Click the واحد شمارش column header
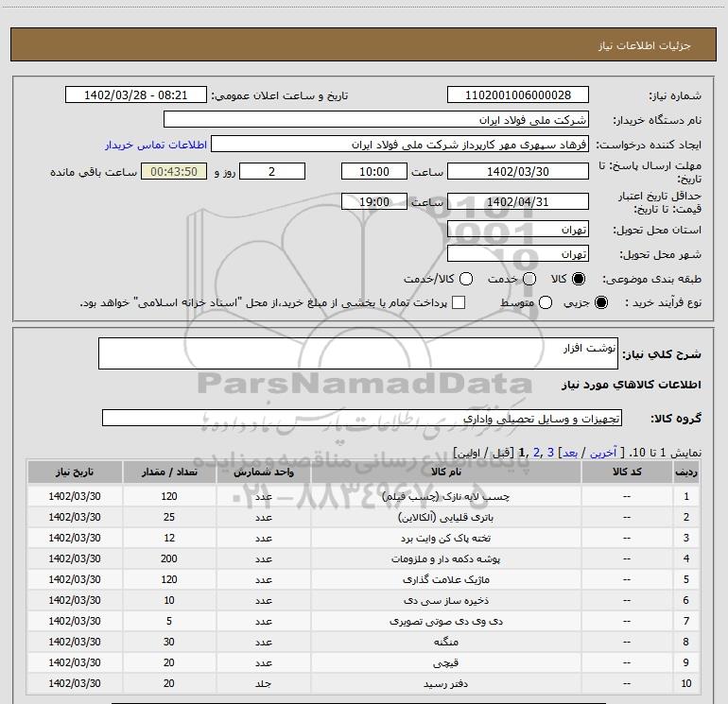The image size is (728, 704). (263, 472)
